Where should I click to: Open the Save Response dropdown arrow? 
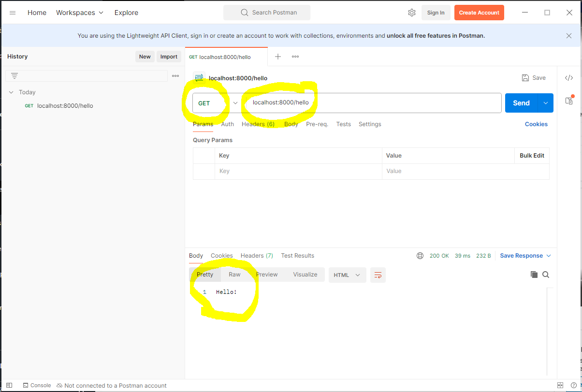pos(549,256)
